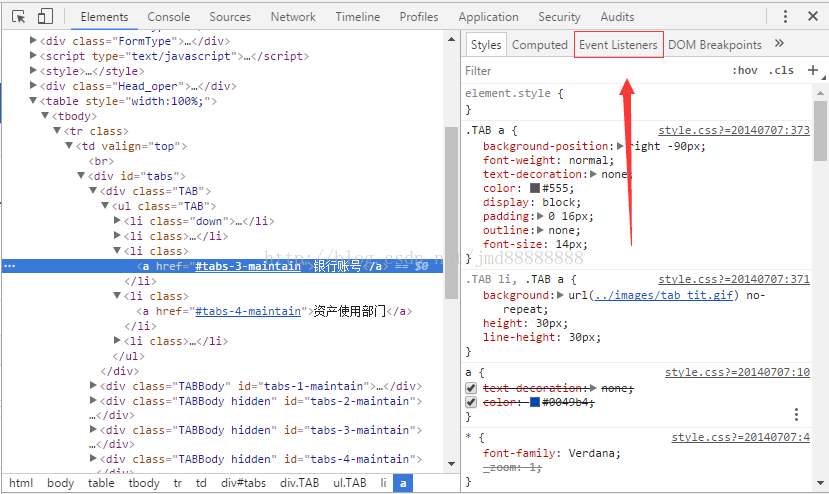Open style.css?=20140707:371 source link
829x494 pixels.
[734, 279]
